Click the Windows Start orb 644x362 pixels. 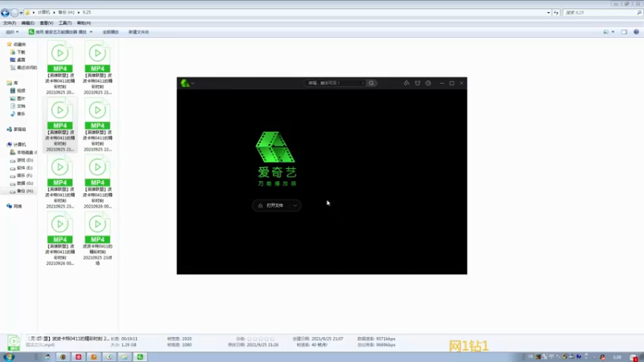point(9,356)
